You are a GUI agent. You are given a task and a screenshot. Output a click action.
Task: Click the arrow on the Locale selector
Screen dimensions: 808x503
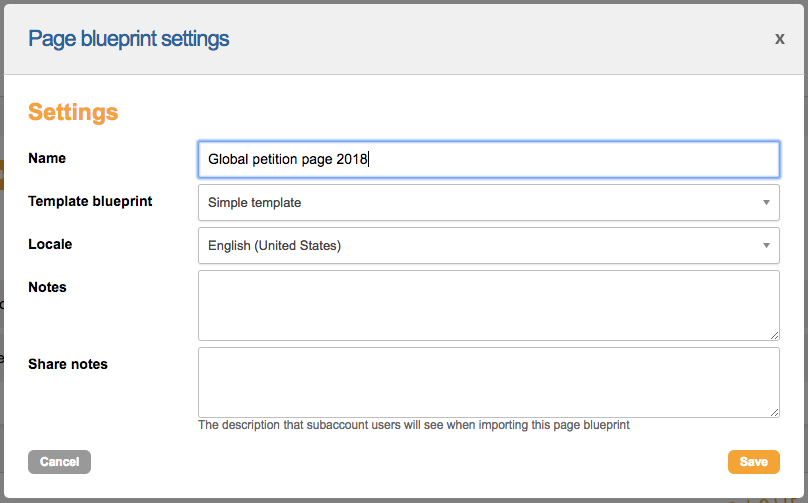click(766, 245)
